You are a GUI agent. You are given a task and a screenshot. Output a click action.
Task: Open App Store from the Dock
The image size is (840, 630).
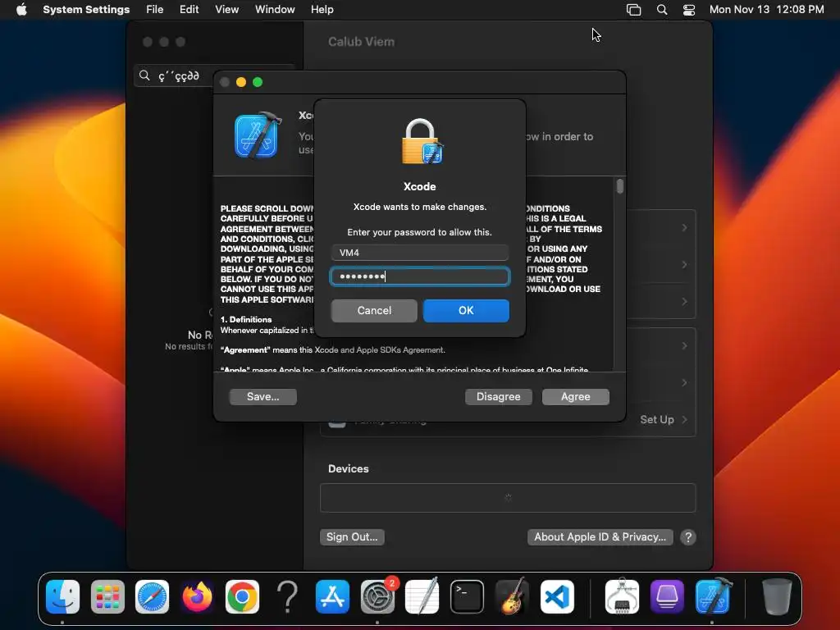332,597
